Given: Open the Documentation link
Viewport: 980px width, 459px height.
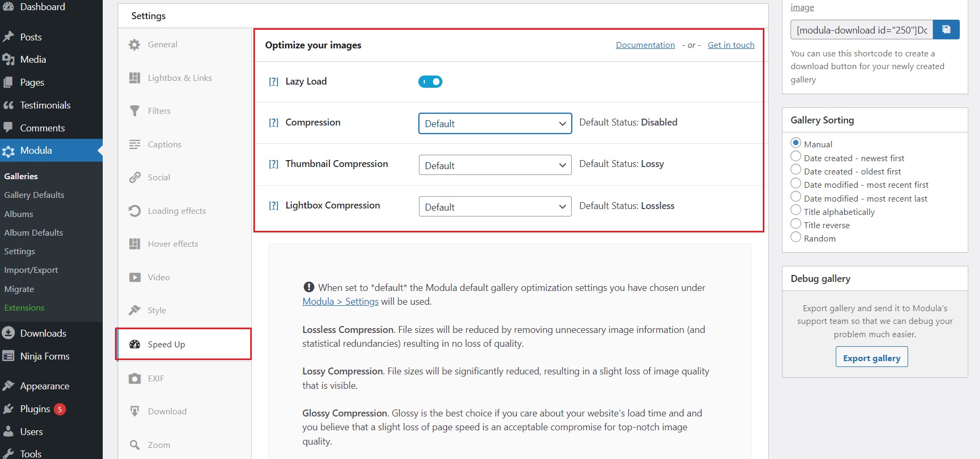Looking at the screenshot, I should click(x=645, y=45).
